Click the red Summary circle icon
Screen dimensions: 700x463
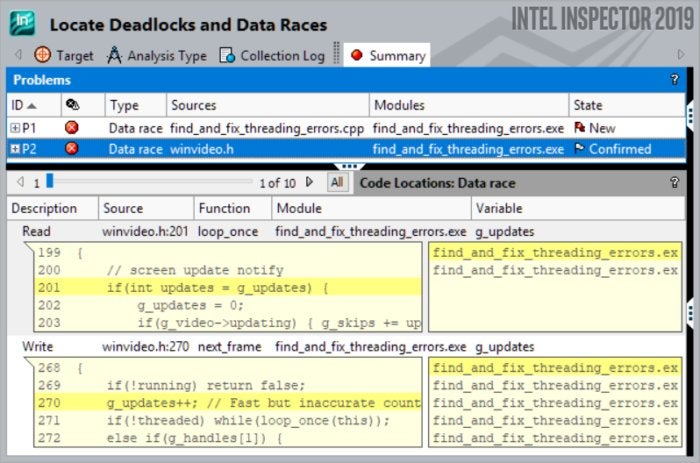tap(356, 54)
